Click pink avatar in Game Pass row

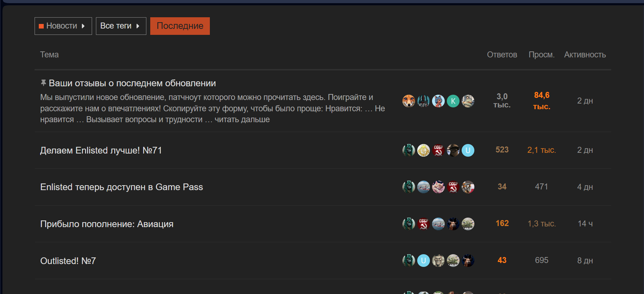[x=438, y=187]
